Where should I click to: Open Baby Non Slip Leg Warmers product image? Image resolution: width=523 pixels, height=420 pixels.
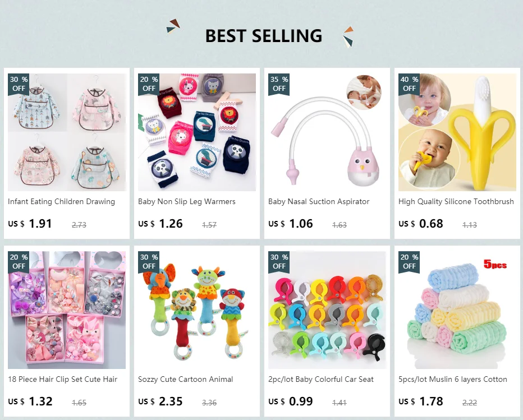[197, 132]
